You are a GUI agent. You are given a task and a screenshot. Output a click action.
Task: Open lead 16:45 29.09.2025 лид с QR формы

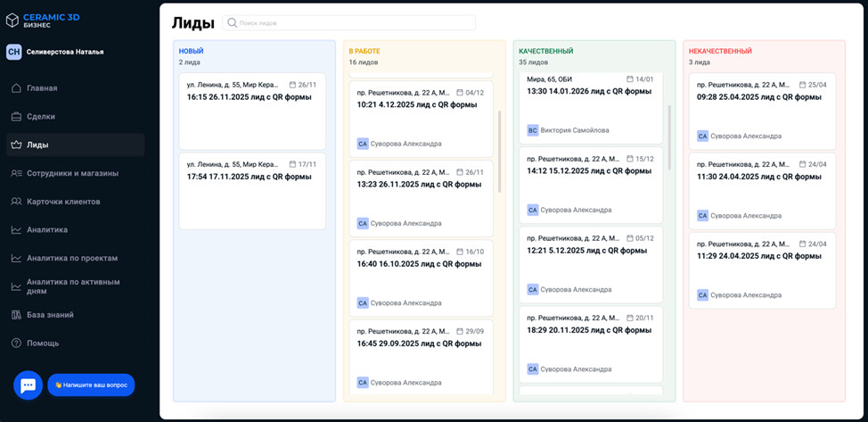pos(422,358)
